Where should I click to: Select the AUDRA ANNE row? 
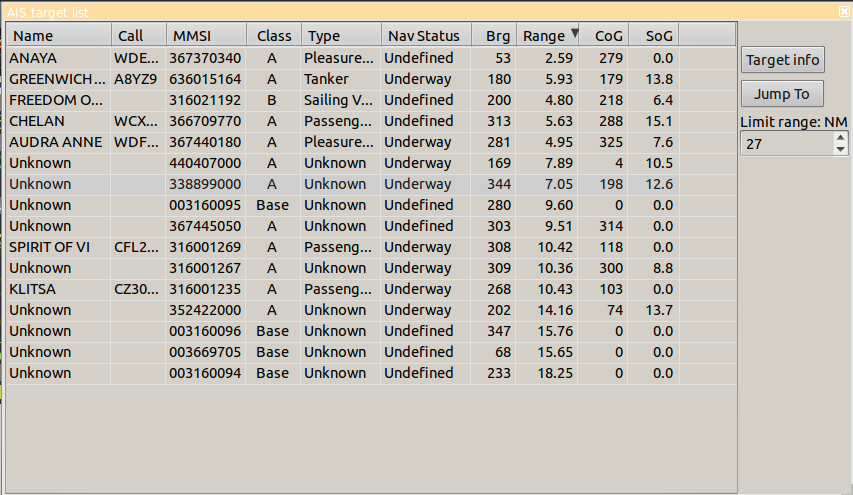coord(56,142)
